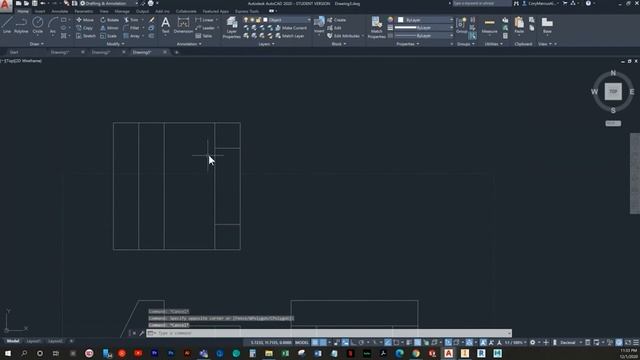Toggle the MODEL space button
Image resolution: width=640 pixels, height=360 pixels.
tap(302, 342)
